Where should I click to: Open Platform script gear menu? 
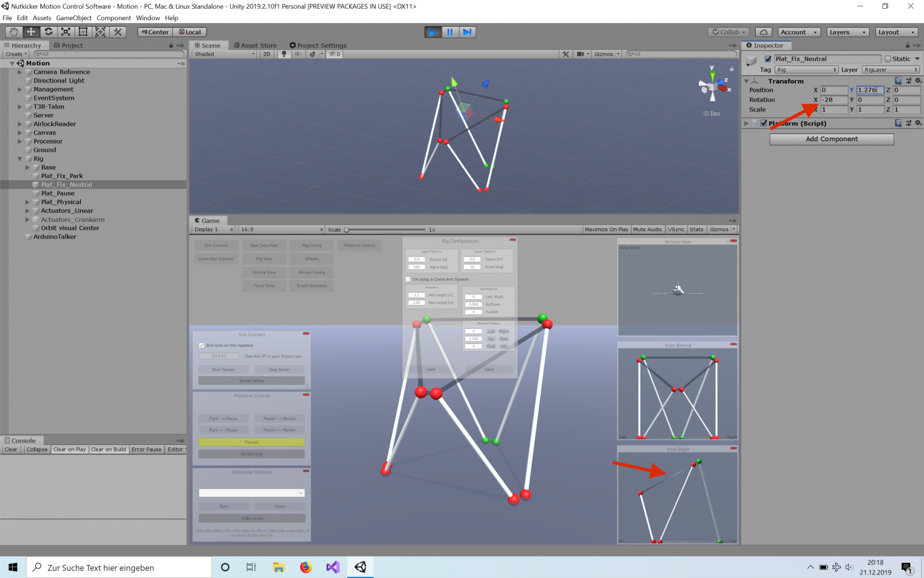918,123
